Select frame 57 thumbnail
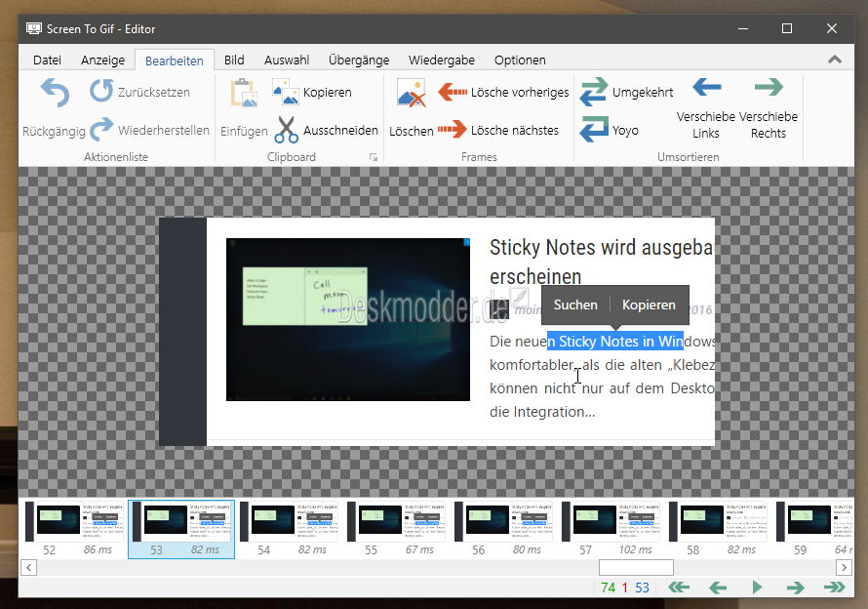 pyautogui.click(x=611, y=529)
